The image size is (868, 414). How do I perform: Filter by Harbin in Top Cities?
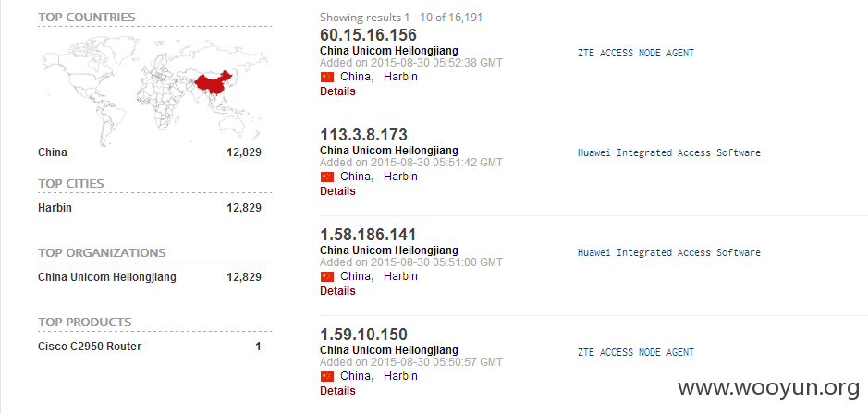click(55, 208)
